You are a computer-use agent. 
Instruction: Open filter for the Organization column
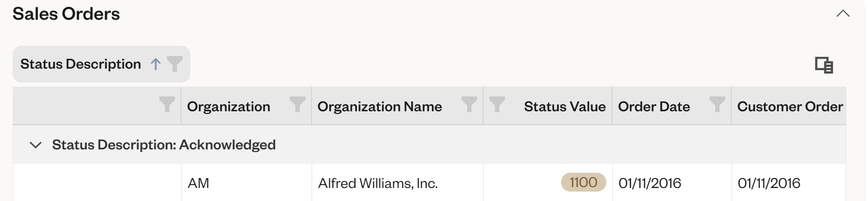[x=297, y=104]
